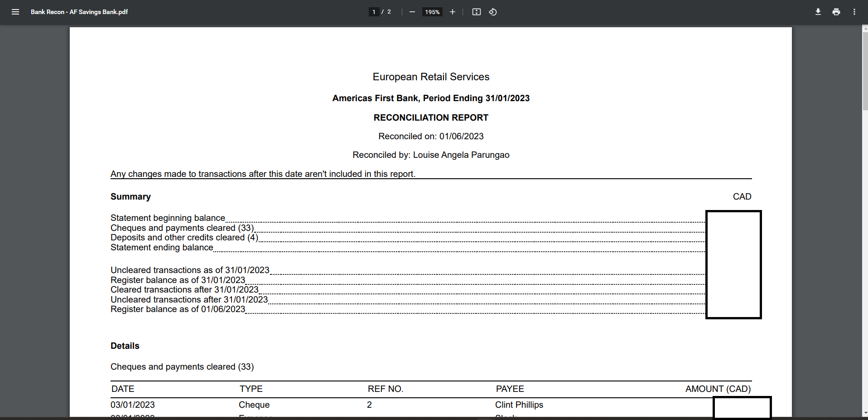Click the 'Details' section heading
Screen dimensions: 868x420
[125, 346]
